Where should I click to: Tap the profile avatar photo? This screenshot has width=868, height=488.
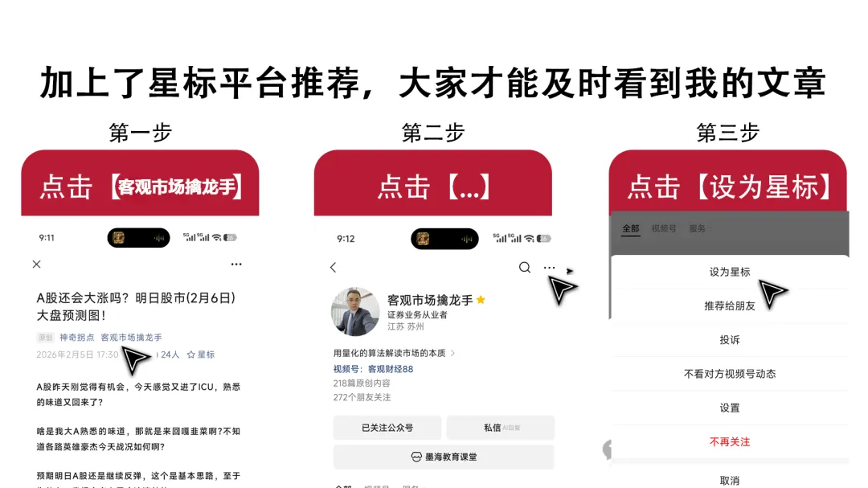355,311
